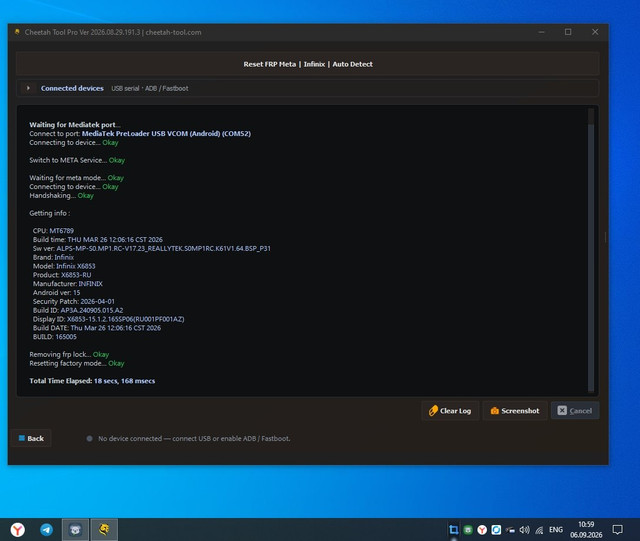Image resolution: width=640 pixels, height=541 pixels.
Task: Click the Yandex tray icon
Action: [482, 530]
